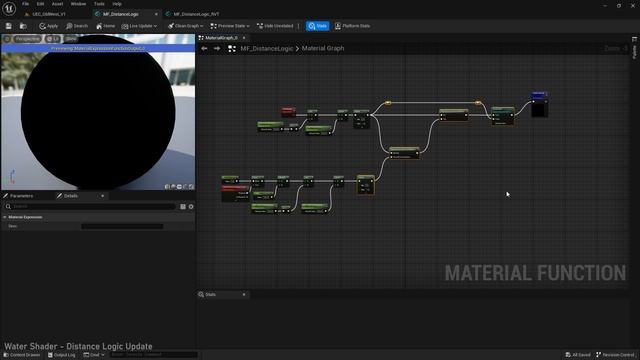Image resolution: width=640 pixels, height=360 pixels.
Task: Switch to the MF_DistanceLogic_RVT tab
Action: click(x=196, y=14)
